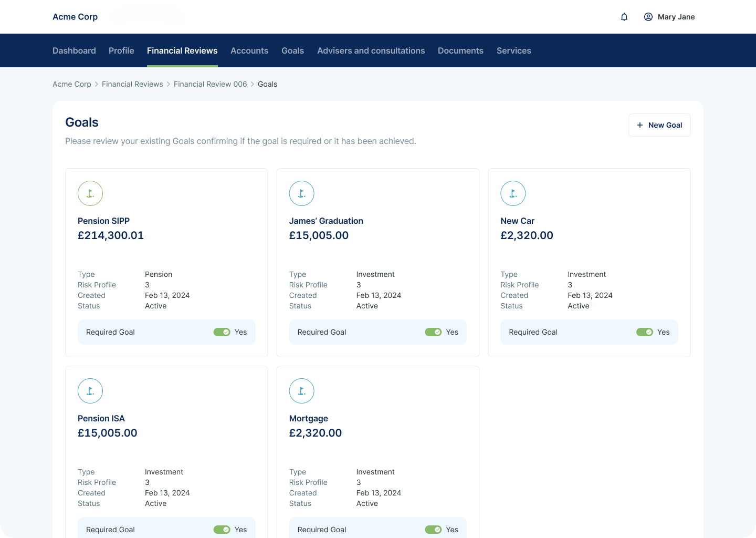
Task: Click the £214,300.01 amount
Action: 111,235
